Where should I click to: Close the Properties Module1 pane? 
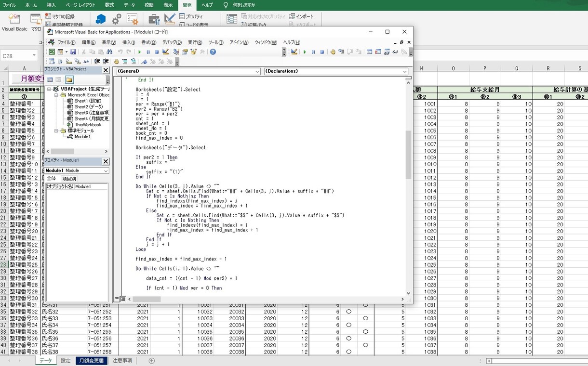[106, 161]
